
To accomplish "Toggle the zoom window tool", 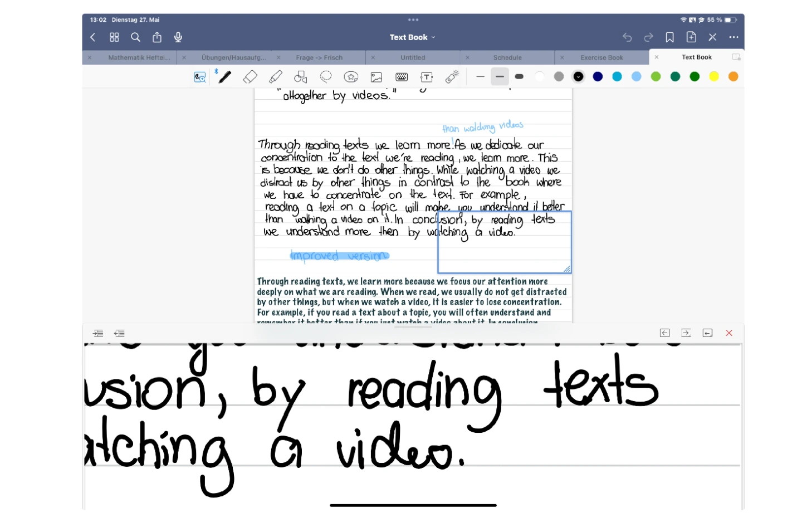I will point(199,77).
